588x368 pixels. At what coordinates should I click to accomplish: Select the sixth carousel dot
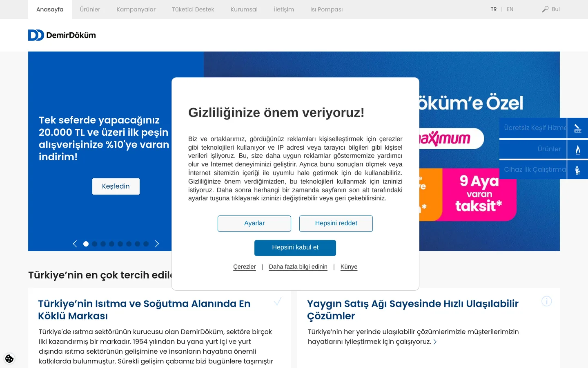click(129, 244)
